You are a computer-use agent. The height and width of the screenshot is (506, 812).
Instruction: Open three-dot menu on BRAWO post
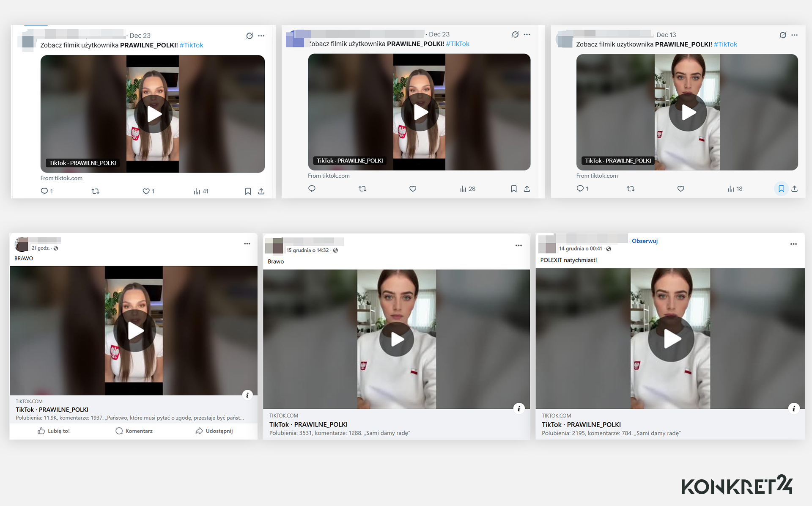247,244
